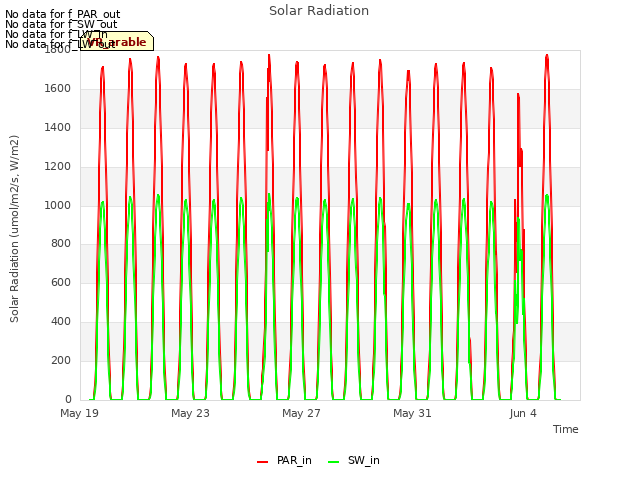This screenshot has width=640, height=480.
Task: Click the 400 y-axis tick label
Action: (61, 322)
